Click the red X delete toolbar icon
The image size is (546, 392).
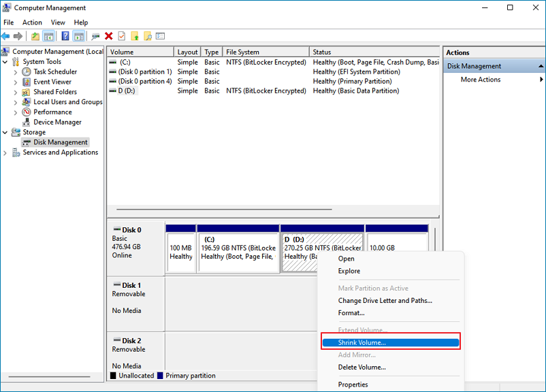(x=109, y=36)
